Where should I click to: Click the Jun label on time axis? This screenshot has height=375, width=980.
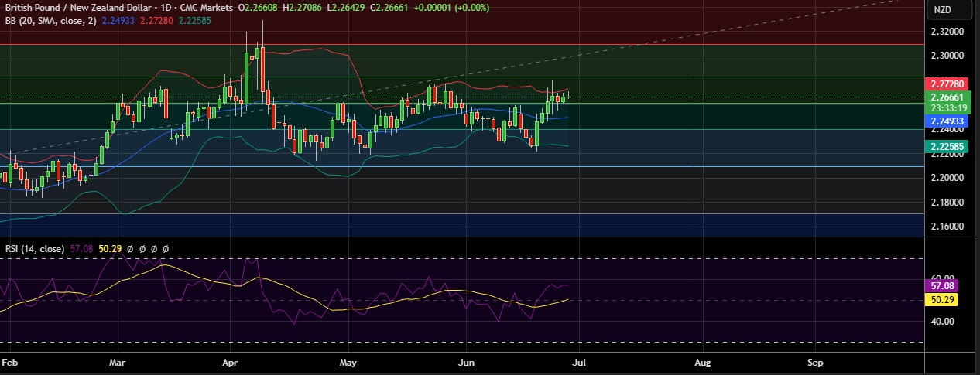click(467, 362)
